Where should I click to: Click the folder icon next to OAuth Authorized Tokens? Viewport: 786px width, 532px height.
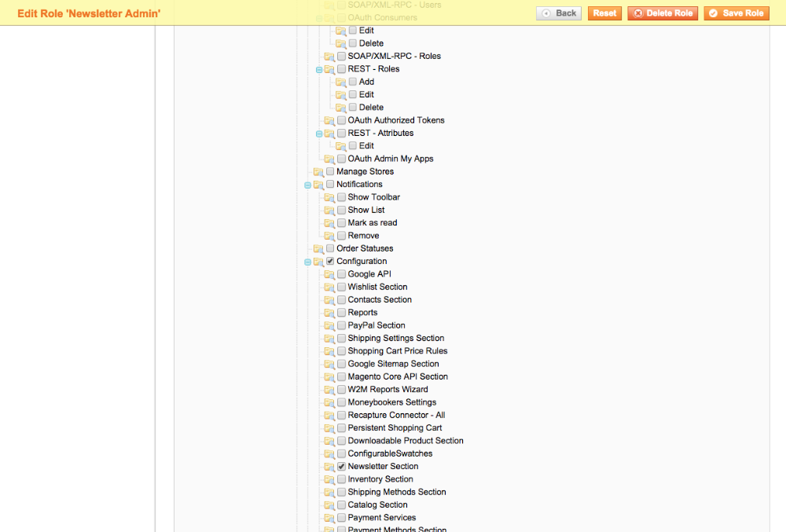point(329,121)
